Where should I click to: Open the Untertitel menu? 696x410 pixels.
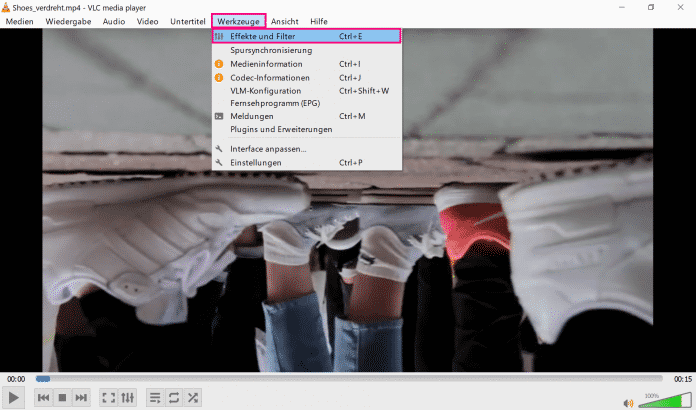coord(187,21)
